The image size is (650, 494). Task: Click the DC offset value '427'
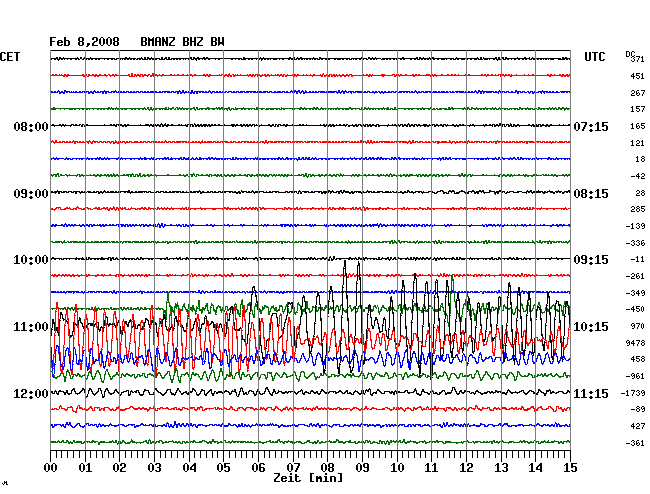tap(638, 426)
